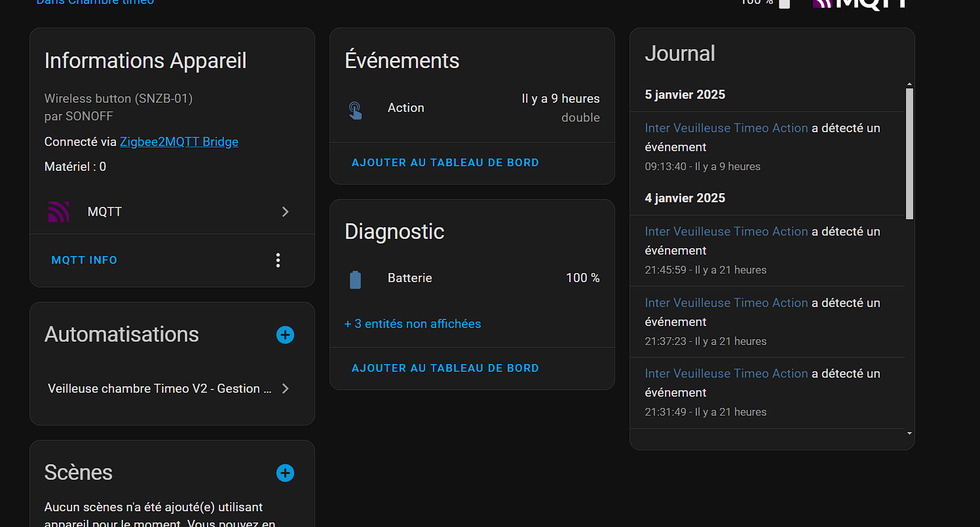Follow the Zigbee2MQTT Bridge link
Viewport: 980px width, 527px height.
tap(179, 141)
